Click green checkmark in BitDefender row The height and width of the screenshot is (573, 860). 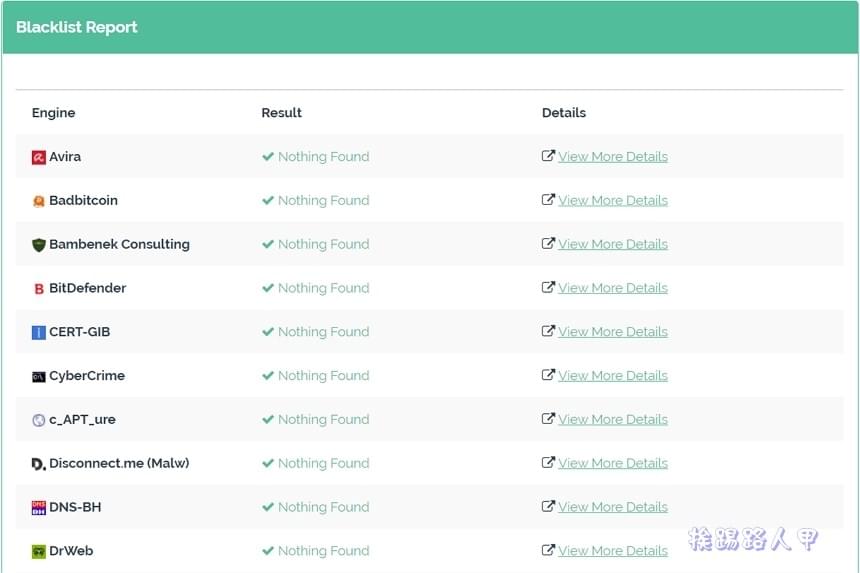tap(268, 288)
